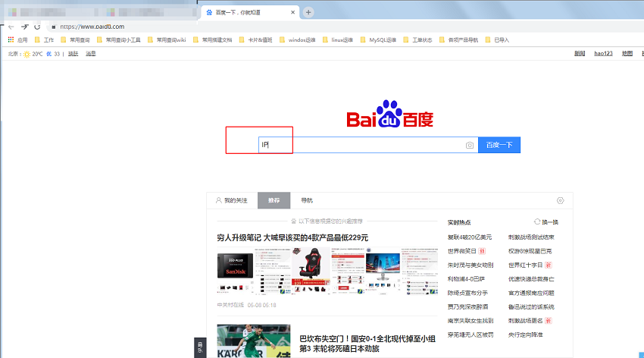The width and height of the screenshot is (644, 358).
Task: Click the SanDisk SSD article thumbnail
Action: coord(235,266)
